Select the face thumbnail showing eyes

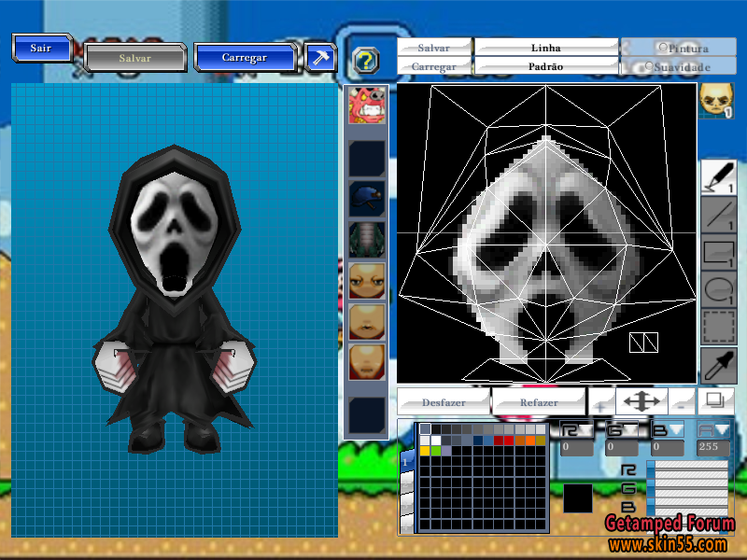[x=367, y=281]
